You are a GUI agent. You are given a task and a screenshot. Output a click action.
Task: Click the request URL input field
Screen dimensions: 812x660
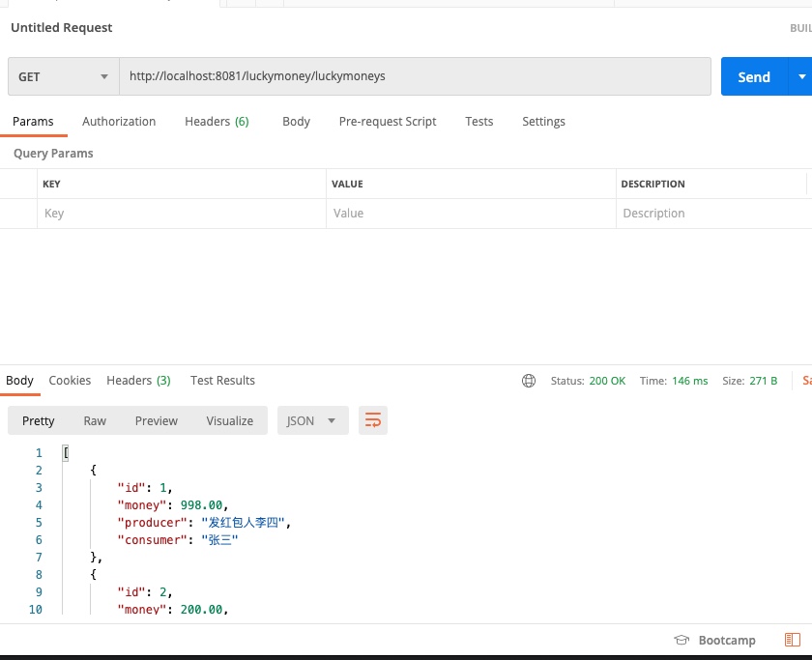416,76
